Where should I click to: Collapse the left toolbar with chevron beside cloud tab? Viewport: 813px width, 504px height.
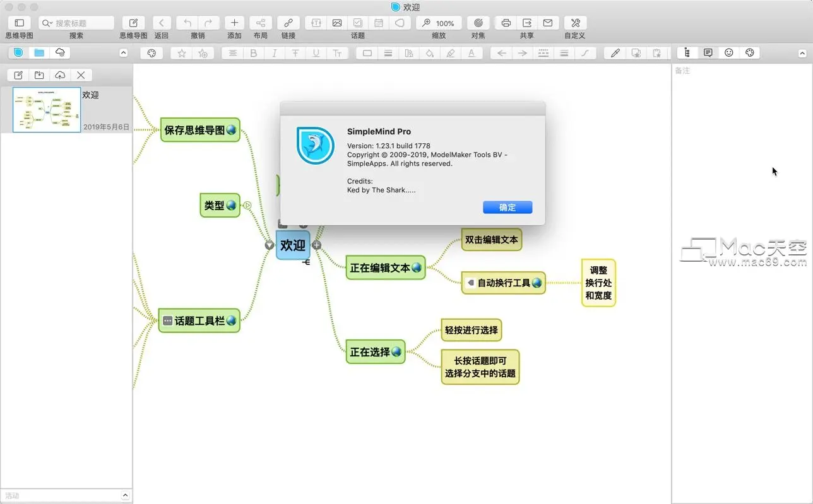(x=123, y=53)
